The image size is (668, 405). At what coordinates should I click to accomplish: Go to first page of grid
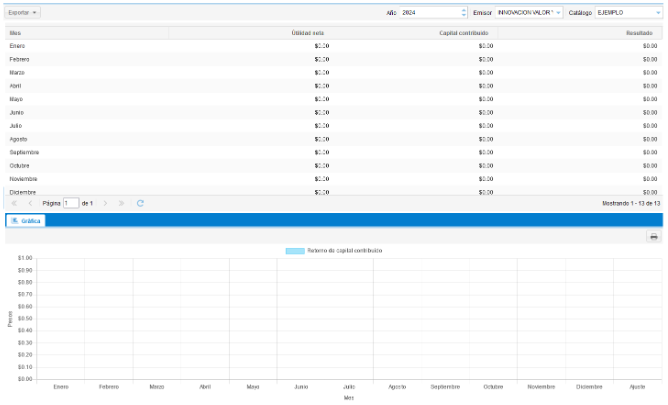tap(14, 203)
